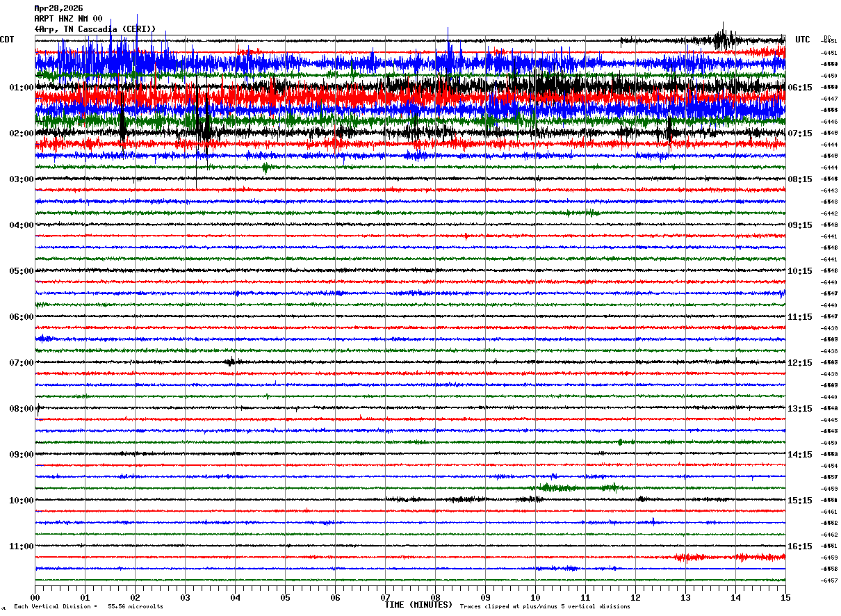This screenshot has height=616, width=841.
Task: Click minute tick label "01" on the bottom axis
Action: click(x=85, y=597)
